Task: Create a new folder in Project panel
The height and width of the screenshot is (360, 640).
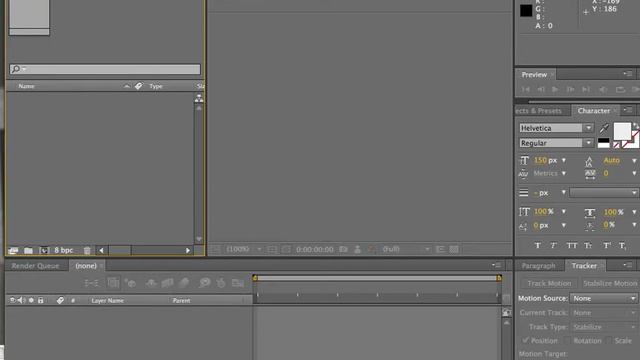Action: 28,250
